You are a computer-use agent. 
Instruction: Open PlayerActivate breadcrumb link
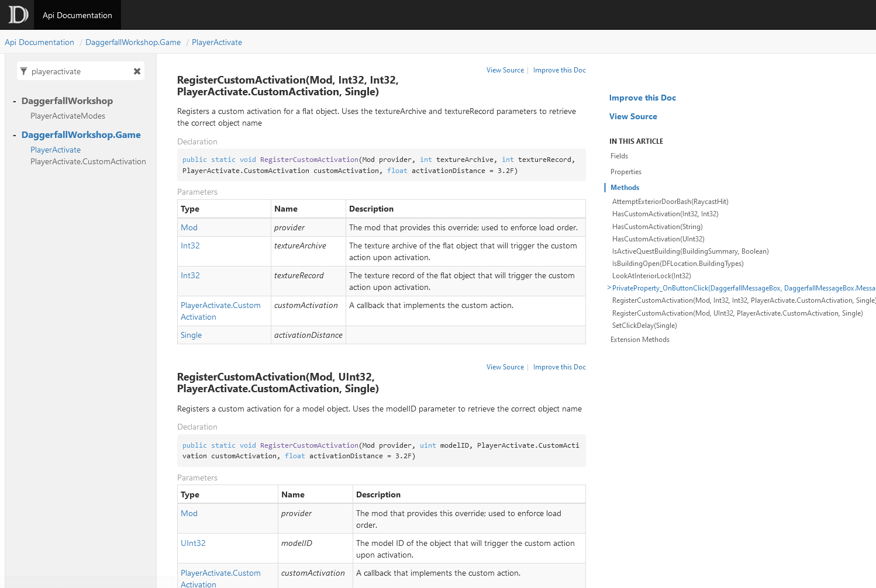click(217, 42)
